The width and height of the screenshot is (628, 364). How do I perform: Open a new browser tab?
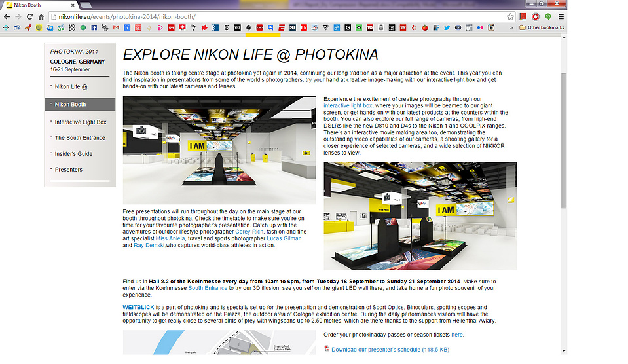85,5
